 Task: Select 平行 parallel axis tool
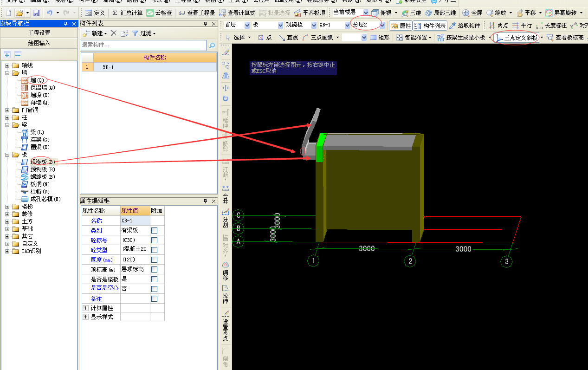pos(522,26)
